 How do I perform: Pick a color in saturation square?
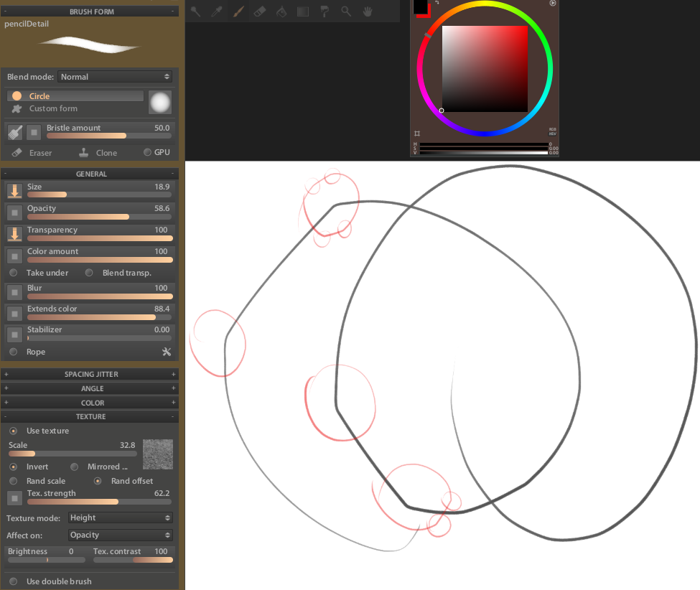[485, 69]
